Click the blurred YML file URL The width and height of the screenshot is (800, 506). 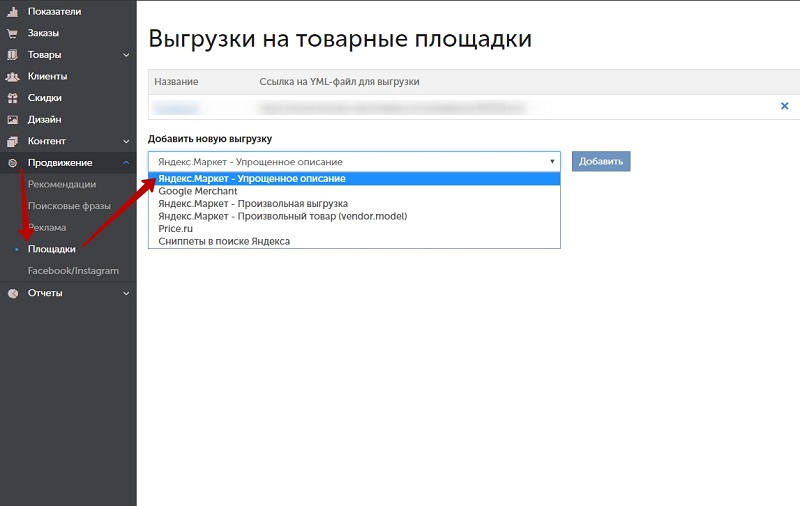(x=392, y=108)
